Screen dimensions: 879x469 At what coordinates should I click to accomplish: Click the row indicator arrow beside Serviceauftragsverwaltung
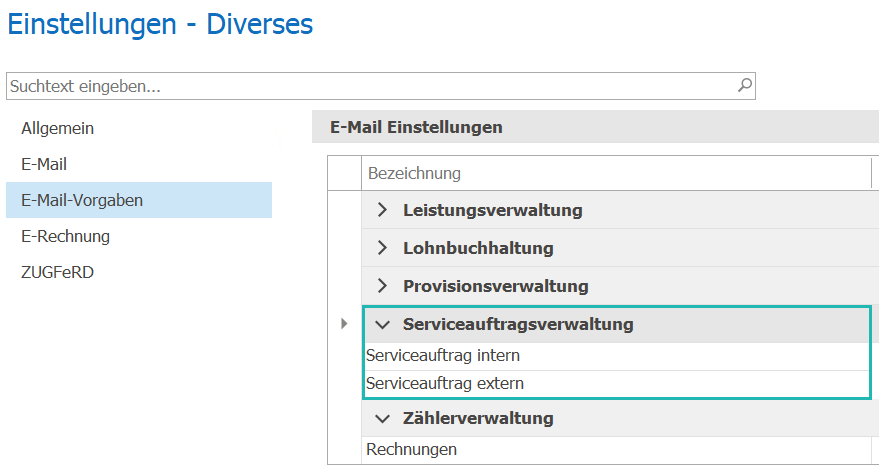click(344, 323)
